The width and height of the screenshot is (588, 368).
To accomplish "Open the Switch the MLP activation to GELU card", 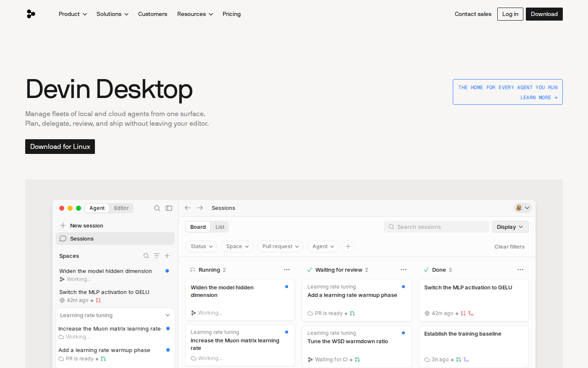I will pyautogui.click(x=474, y=300).
